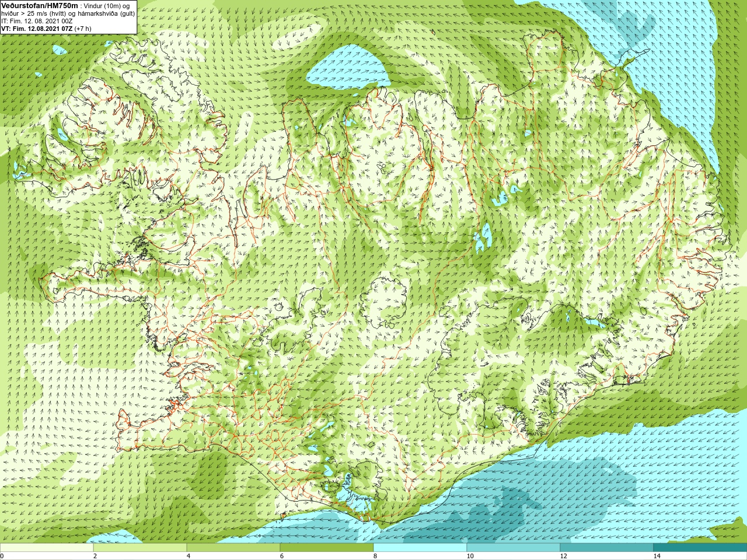The image size is (747, 560).
Task: Click the medium green 4–6 m/s legend swatch
Action: pyautogui.click(x=233, y=548)
